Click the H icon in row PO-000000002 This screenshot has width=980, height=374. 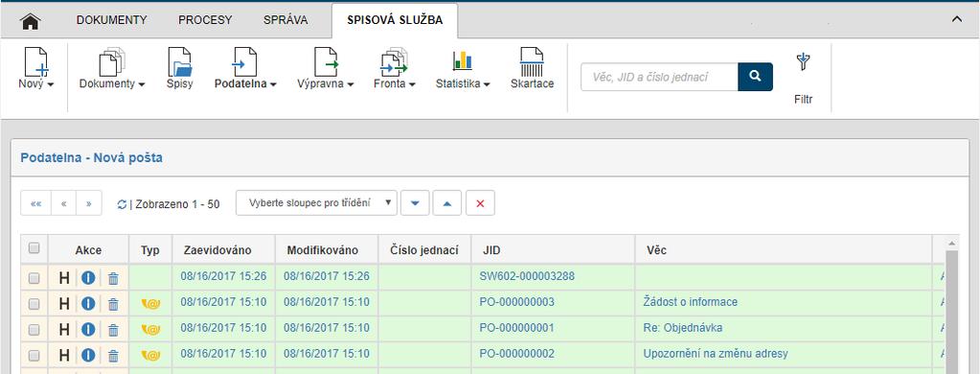click(x=64, y=355)
